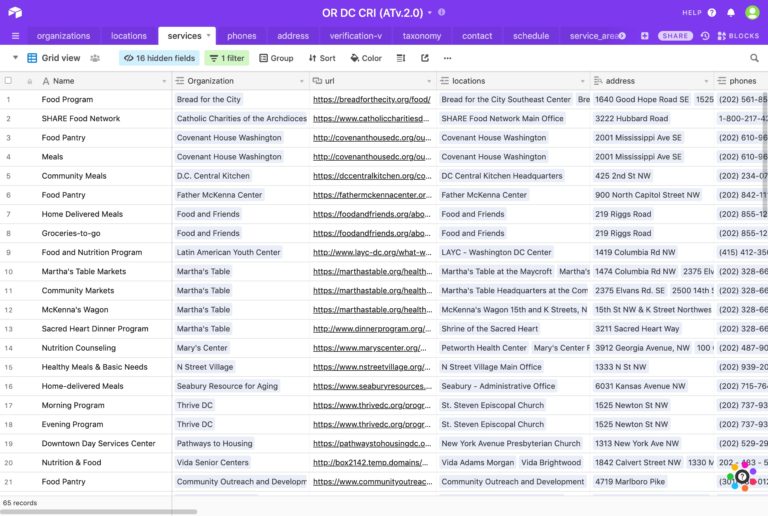Image resolution: width=768 pixels, height=516 pixels.
Task: Toggle the 16 hidden fields control
Action: (159, 58)
